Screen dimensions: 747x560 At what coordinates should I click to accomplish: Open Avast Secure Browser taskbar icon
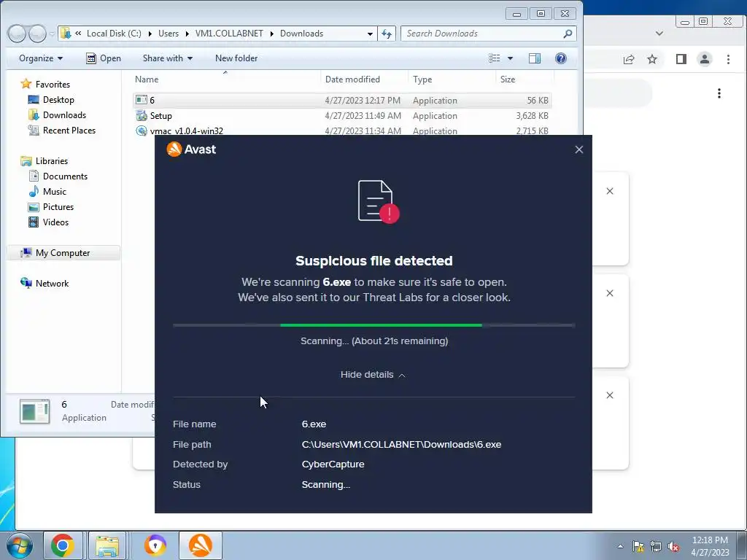point(155,545)
